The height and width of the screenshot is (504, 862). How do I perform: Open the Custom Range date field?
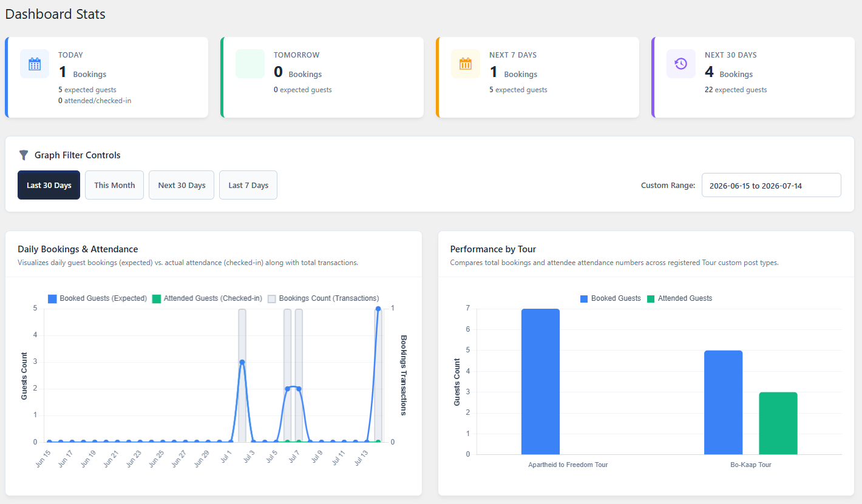coord(772,185)
